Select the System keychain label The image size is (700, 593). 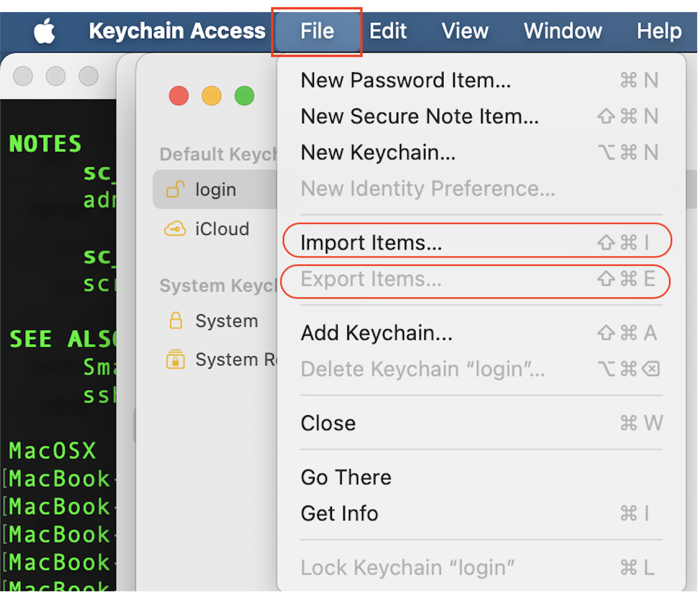[x=226, y=321]
